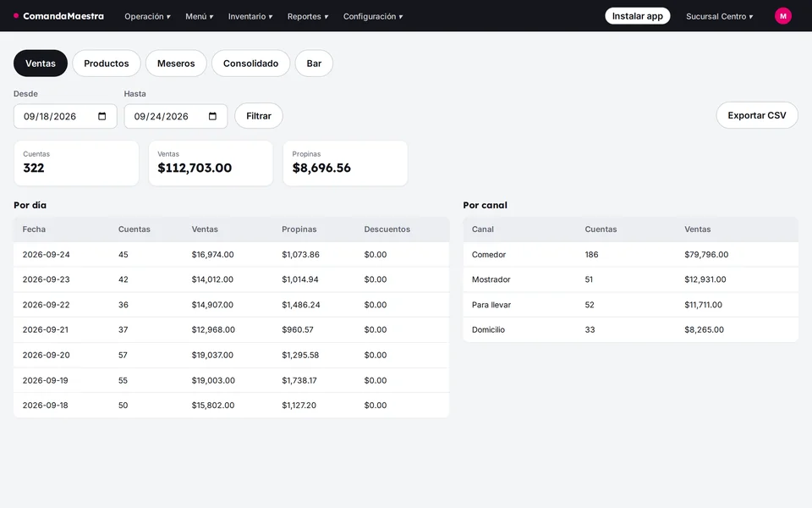This screenshot has width=812, height=508.
Task: Click tips value $1,486.24
Action: click(301, 305)
